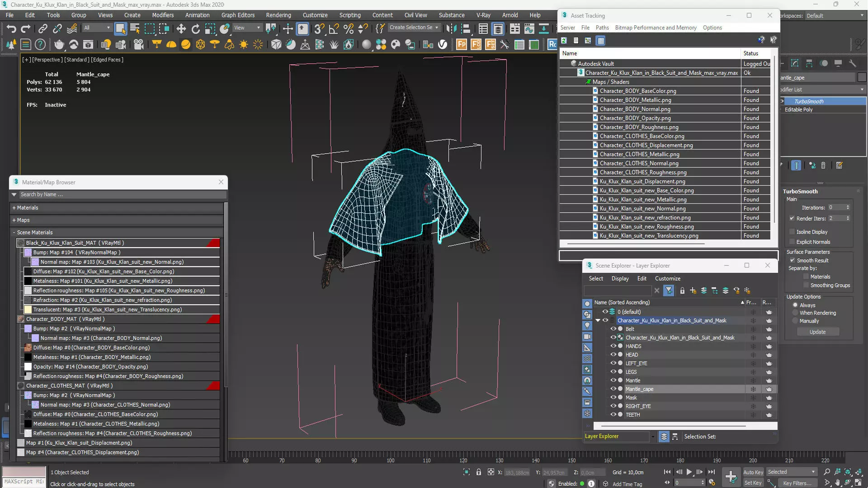This screenshot has width=868, height=488.
Task: Activate the Select Object tool
Action: coord(120,29)
